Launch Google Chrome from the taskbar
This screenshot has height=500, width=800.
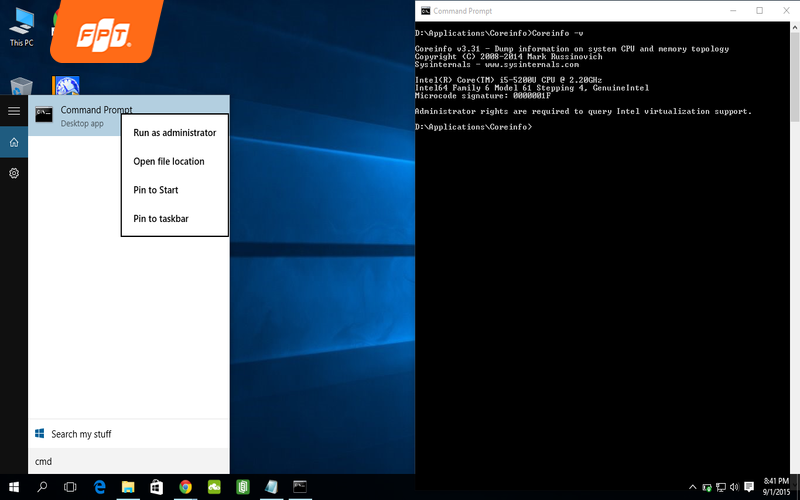[185, 487]
